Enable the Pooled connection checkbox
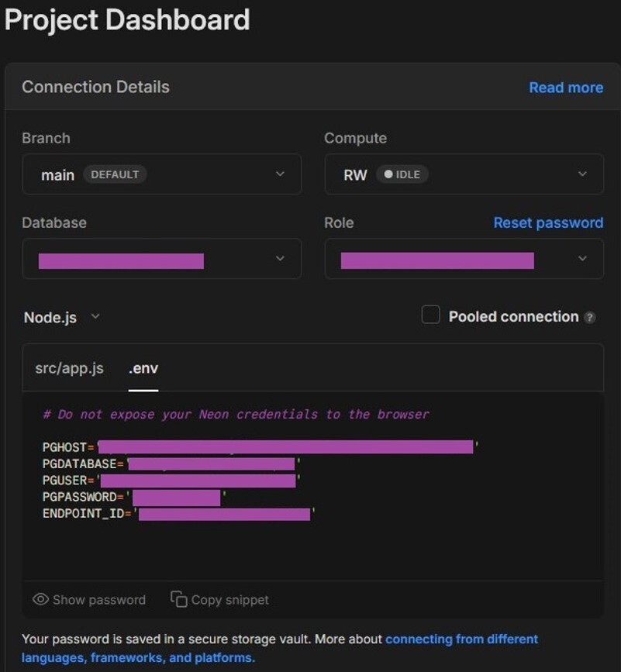The height and width of the screenshot is (672, 621). click(430, 315)
